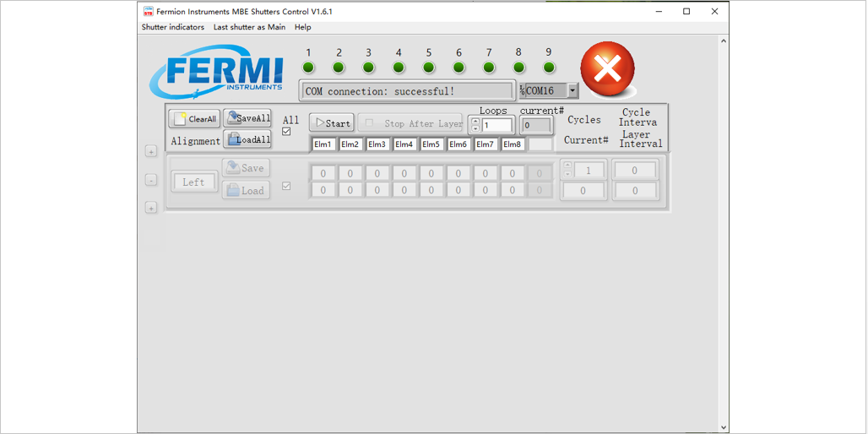The image size is (868, 434).
Task: Click the minus button to remove the layer
Action: click(x=150, y=180)
